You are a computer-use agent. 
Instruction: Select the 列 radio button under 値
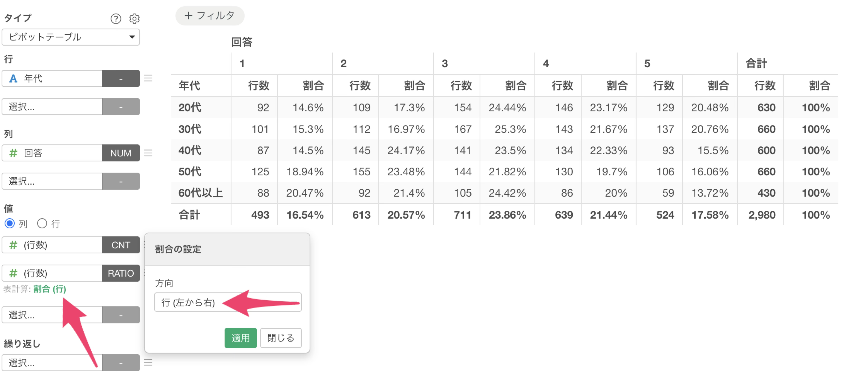tap(9, 223)
